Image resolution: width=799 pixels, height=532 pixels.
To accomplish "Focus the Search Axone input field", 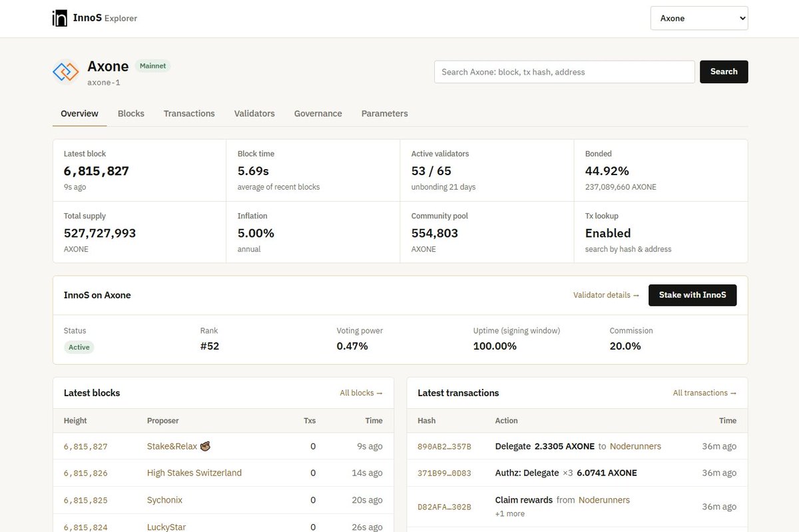I will (565, 72).
